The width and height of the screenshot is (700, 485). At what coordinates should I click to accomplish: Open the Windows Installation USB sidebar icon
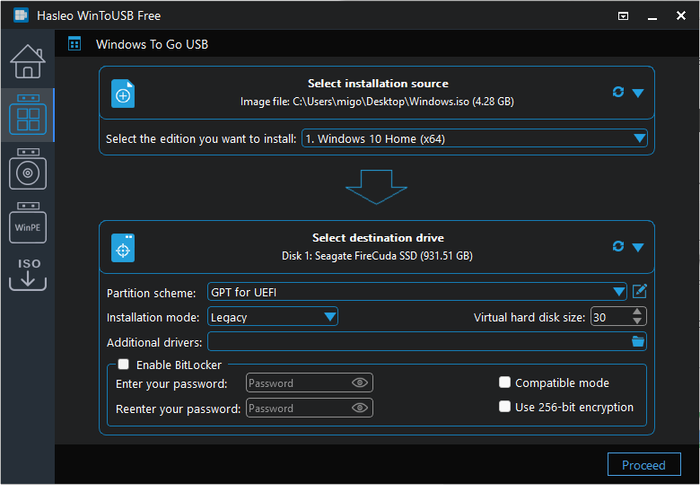(28, 169)
